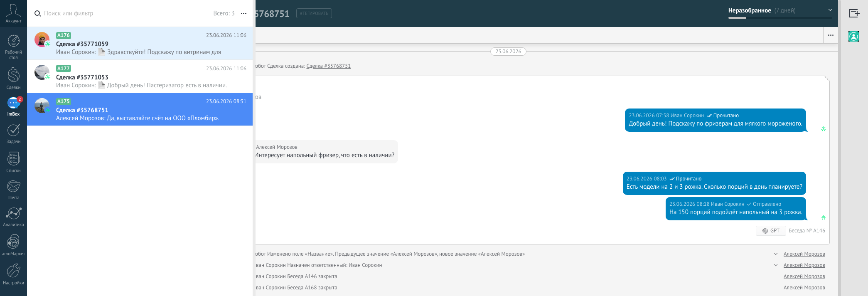Click the search magnifier icon
The height and width of the screenshot is (296, 868).
click(37, 14)
